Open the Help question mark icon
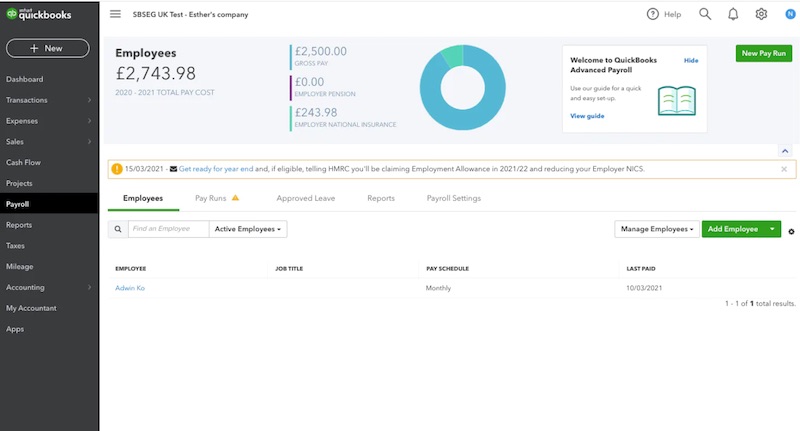The image size is (800, 431). (x=653, y=14)
